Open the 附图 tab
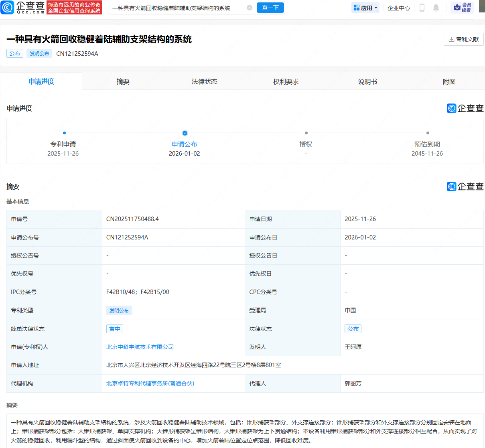 [449, 81]
